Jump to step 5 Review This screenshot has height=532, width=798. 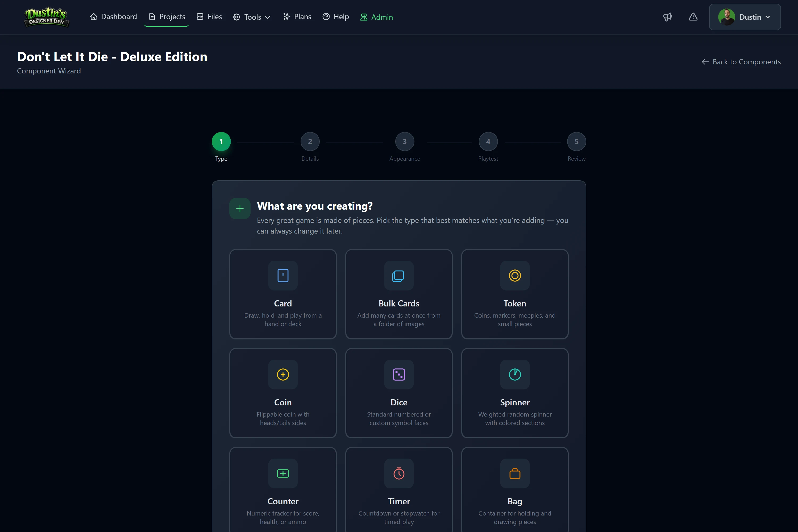pyautogui.click(x=576, y=142)
